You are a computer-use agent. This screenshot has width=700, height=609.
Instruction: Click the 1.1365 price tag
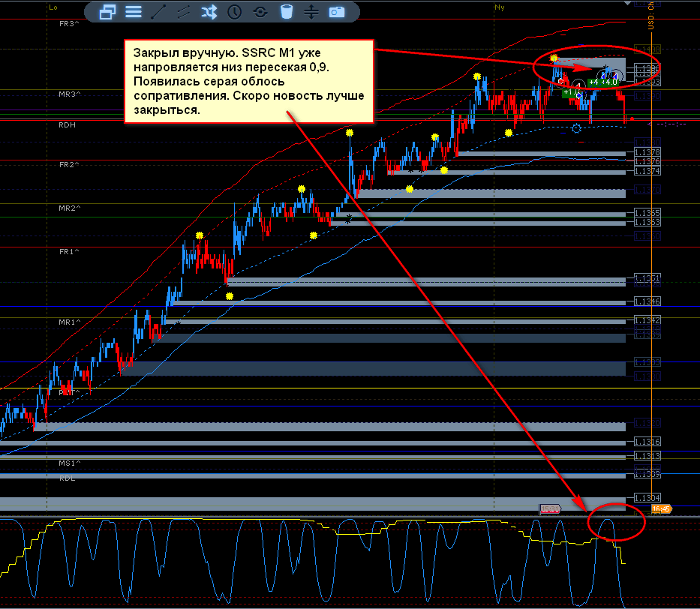(647, 213)
